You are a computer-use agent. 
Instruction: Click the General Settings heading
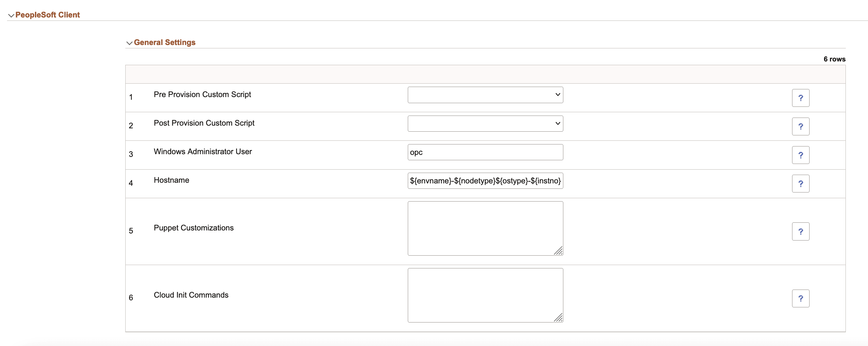pyautogui.click(x=165, y=42)
